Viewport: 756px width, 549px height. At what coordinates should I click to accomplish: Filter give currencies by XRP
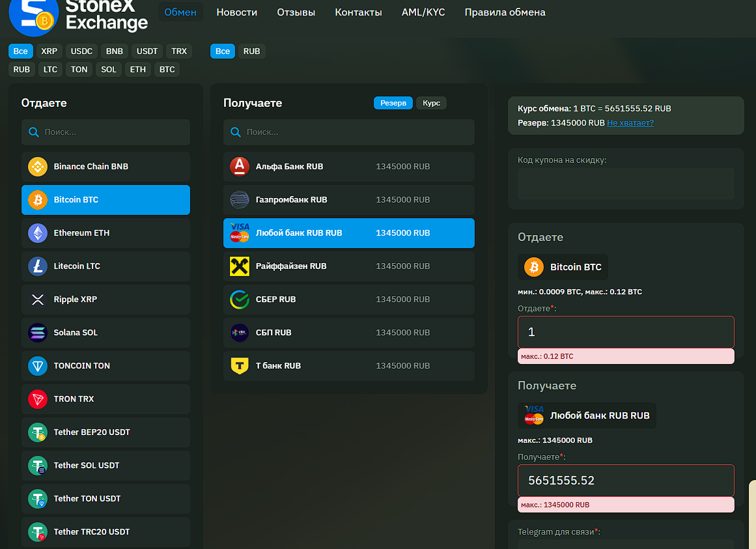click(x=49, y=51)
